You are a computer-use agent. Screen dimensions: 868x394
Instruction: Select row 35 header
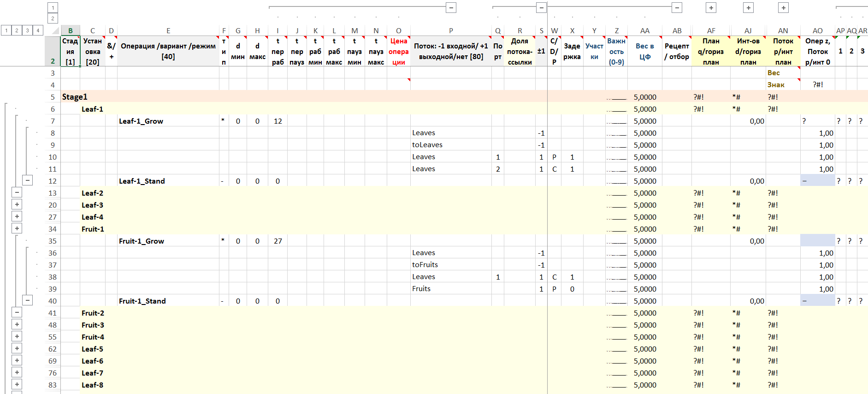pos(53,241)
